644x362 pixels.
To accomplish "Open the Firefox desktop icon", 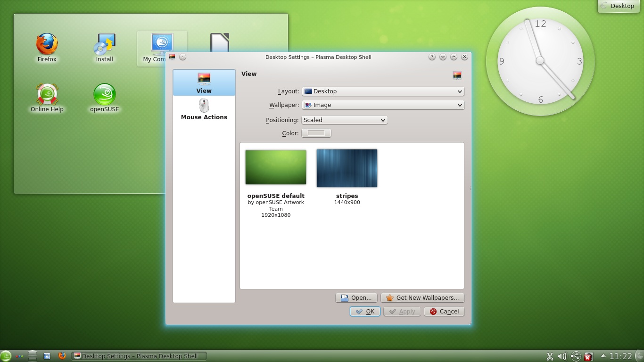I will 47,47.
